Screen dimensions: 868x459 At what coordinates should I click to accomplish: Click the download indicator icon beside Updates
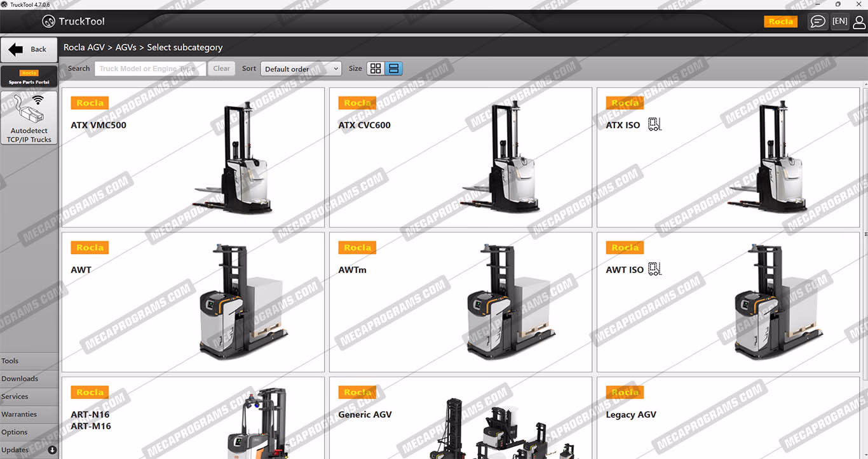(x=52, y=450)
